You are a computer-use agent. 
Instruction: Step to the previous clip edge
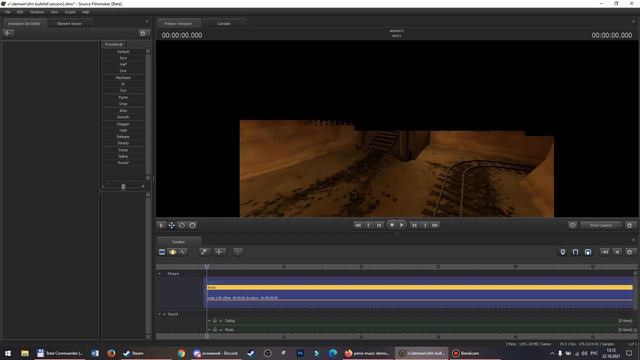pyautogui.click(x=369, y=225)
